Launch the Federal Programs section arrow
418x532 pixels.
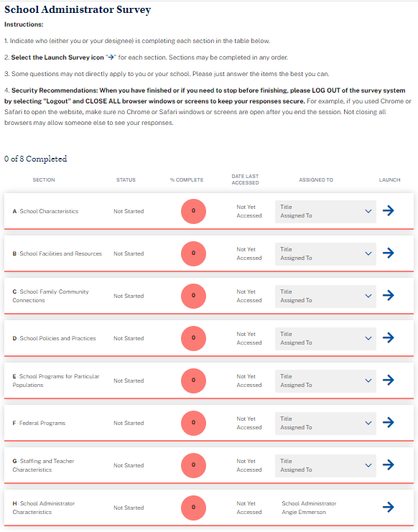click(x=388, y=422)
